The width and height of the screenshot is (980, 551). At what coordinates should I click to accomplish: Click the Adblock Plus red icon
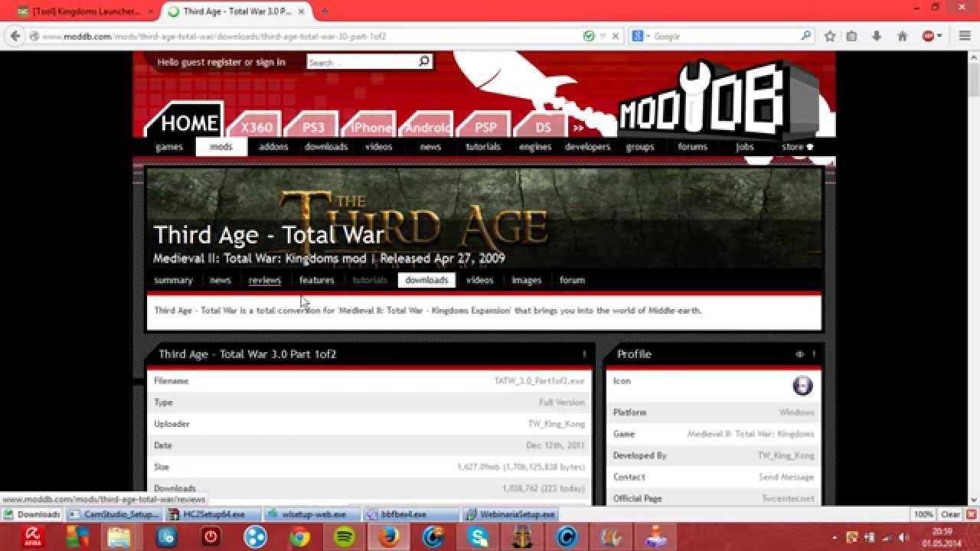[929, 36]
